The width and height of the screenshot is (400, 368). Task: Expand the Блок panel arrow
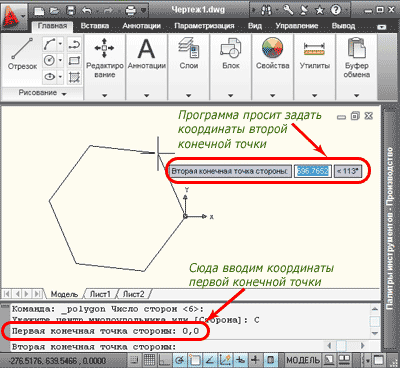coord(230,96)
